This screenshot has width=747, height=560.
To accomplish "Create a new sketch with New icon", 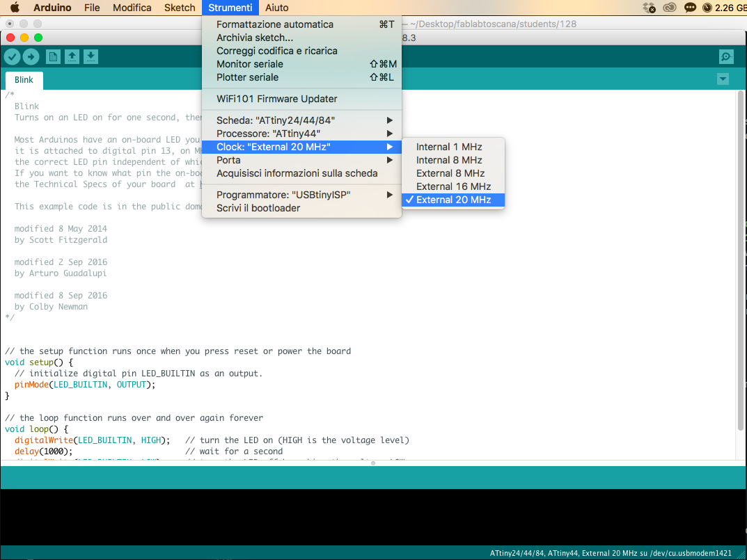I will 53,56.
